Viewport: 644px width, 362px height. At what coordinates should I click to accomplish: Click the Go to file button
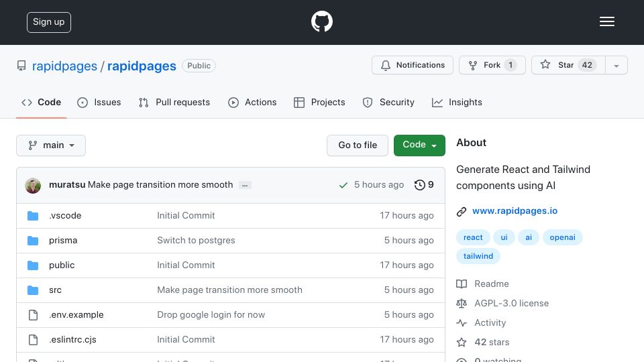pos(358,145)
